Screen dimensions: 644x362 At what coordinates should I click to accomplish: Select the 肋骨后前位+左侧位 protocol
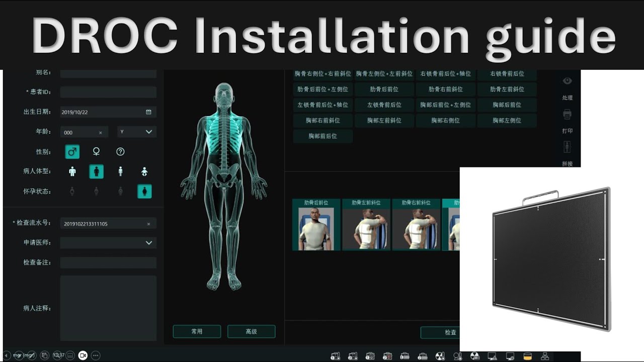323,89
